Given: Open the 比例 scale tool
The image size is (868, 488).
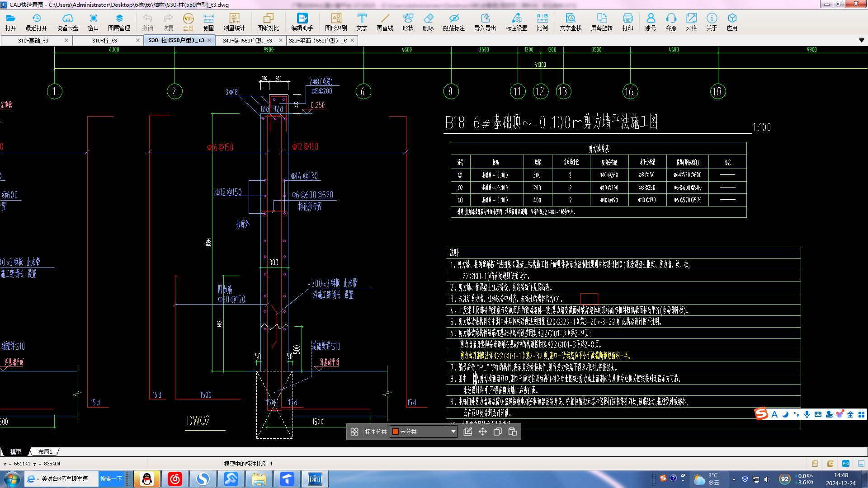Looking at the screenshot, I should coord(542,22).
